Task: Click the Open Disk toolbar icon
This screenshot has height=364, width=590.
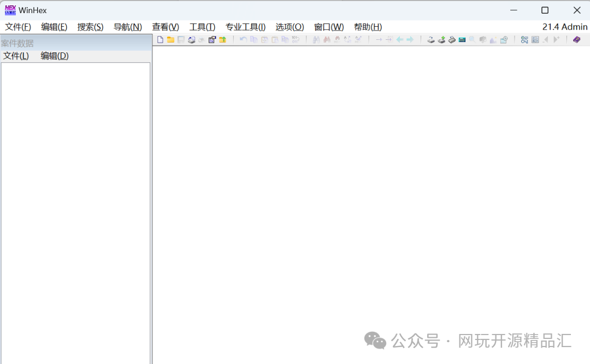Action: [431, 40]
